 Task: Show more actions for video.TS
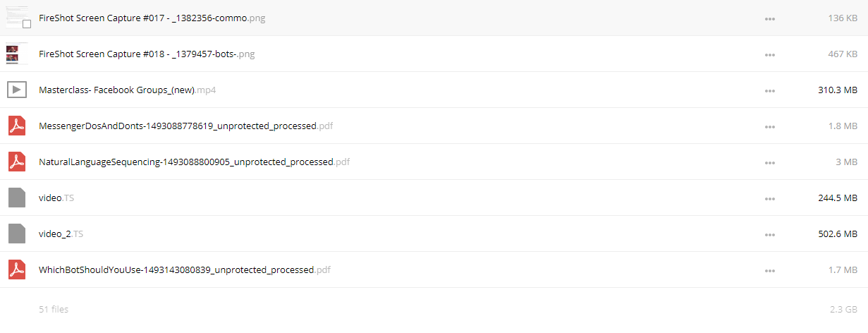coord(770,198)
